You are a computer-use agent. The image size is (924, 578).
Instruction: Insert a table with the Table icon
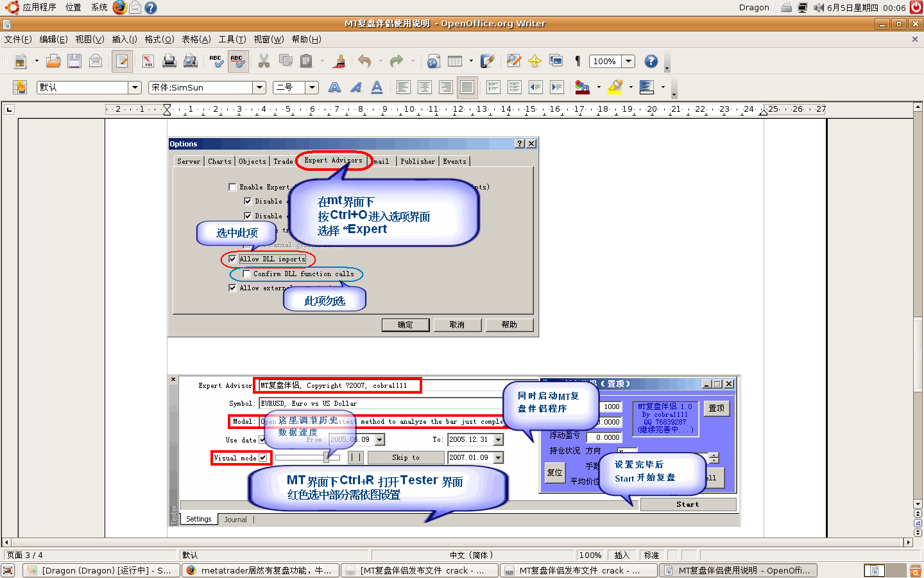point(455,61)
